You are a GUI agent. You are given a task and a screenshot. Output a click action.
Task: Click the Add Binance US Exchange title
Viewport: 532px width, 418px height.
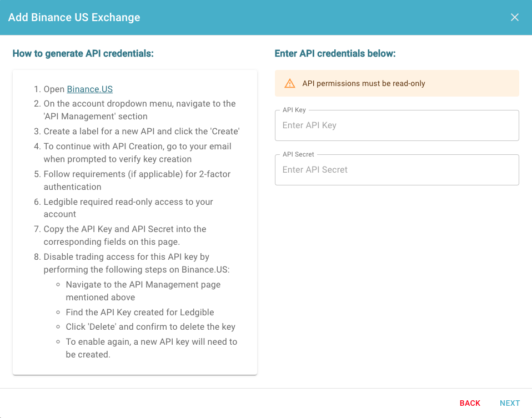tap(74, 17)
